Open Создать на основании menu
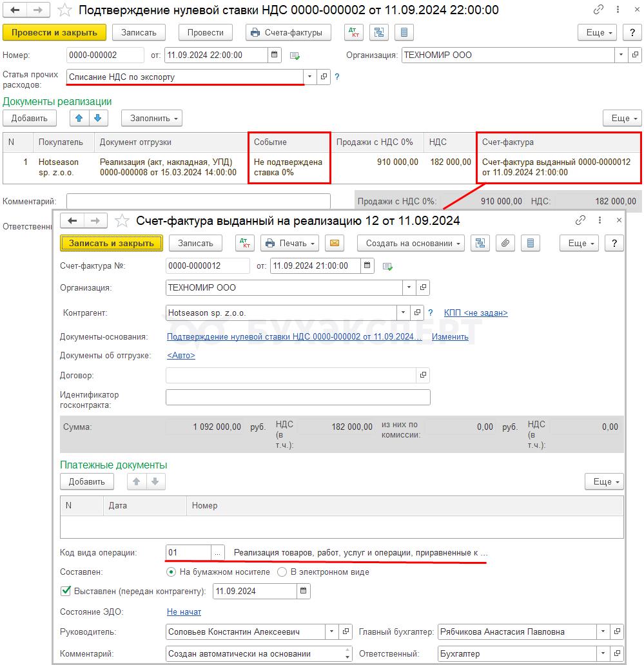Screen dimensions: 644x665 pos(411,243)
